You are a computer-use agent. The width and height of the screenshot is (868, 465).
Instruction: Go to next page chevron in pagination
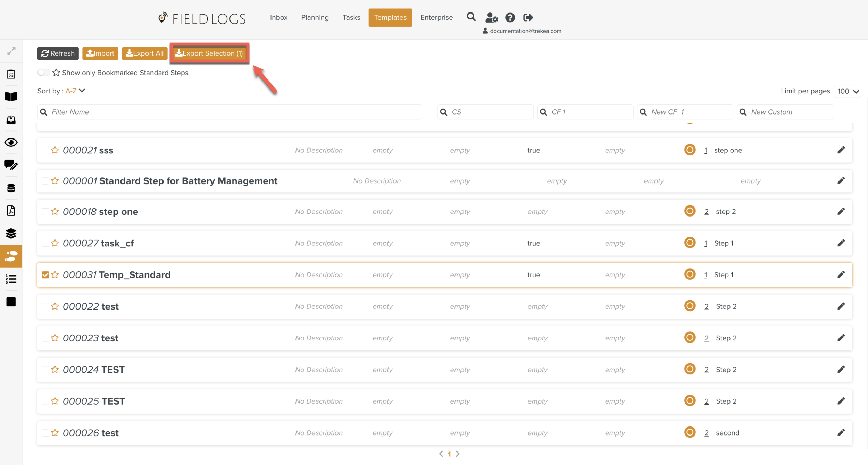[458, 454]
